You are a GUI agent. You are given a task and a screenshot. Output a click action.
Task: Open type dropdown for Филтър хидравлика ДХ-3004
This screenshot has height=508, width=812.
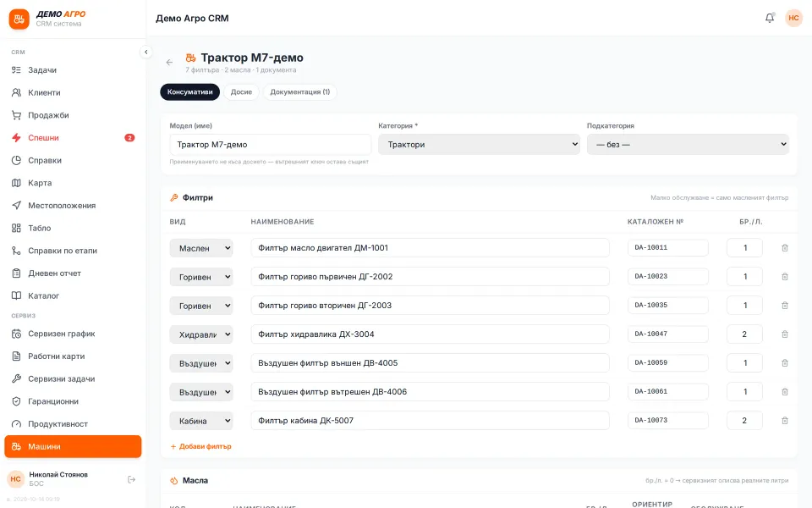[x=201, y=334]
